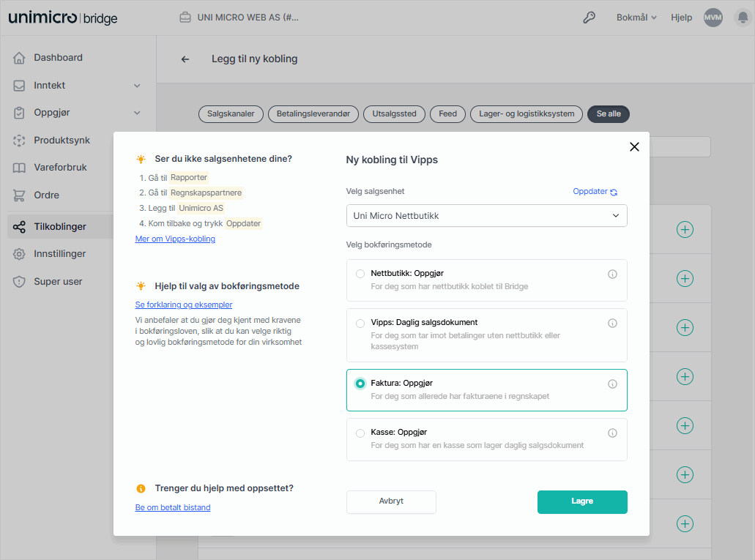Viewport: 755px width, 560px height.
Task: Show info for Kasse: Oppgjør
Action: [x=612, y=433]
